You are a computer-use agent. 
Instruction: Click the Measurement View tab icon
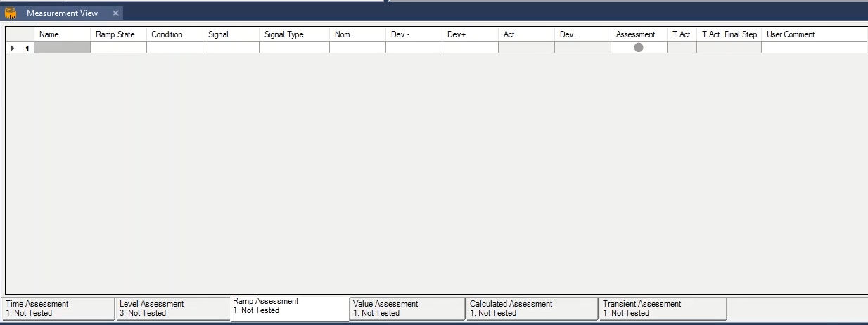[11, 13]
